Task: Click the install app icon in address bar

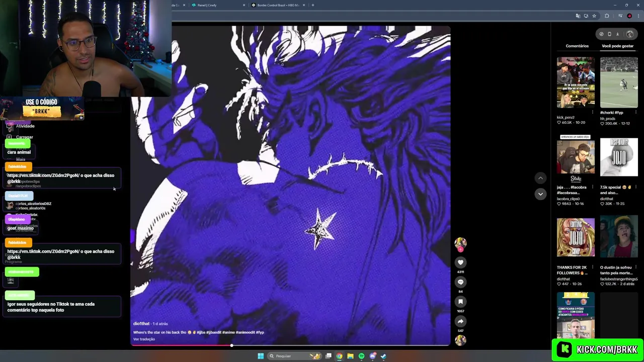Action: pyautogui.click(x=586, y=16)
